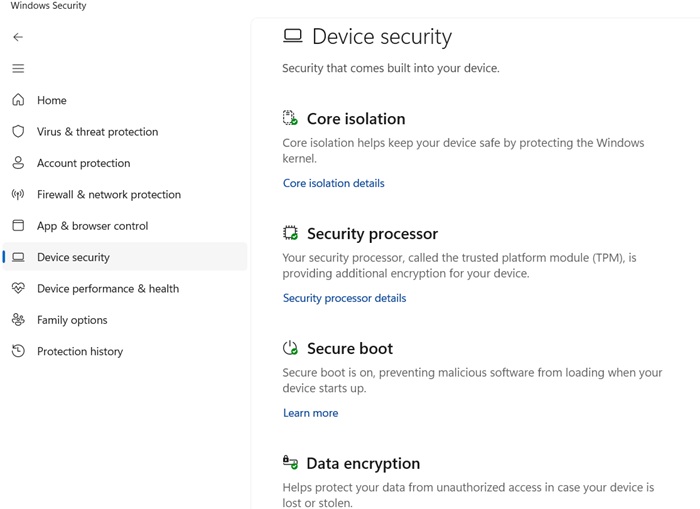
Task: Open Family options label
Action: point(72,320)
